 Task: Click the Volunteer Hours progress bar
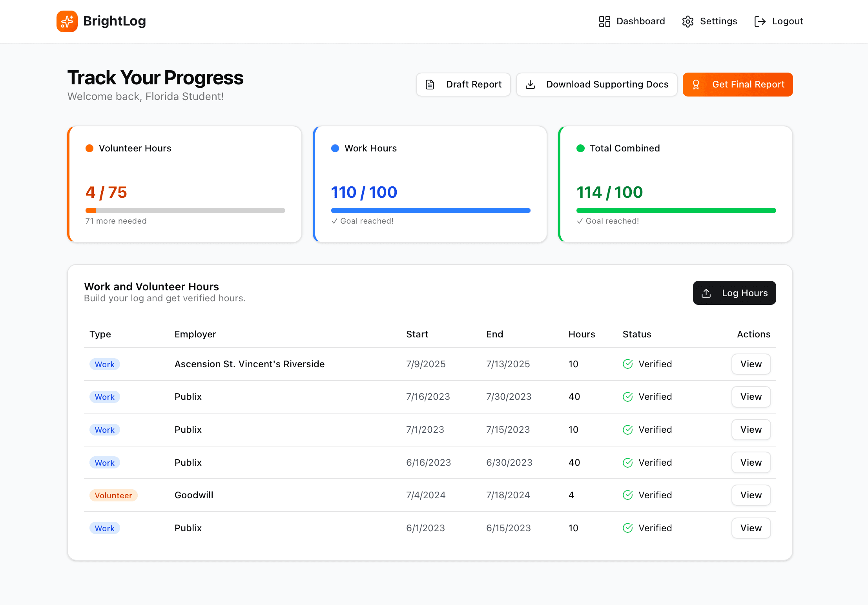185,210
